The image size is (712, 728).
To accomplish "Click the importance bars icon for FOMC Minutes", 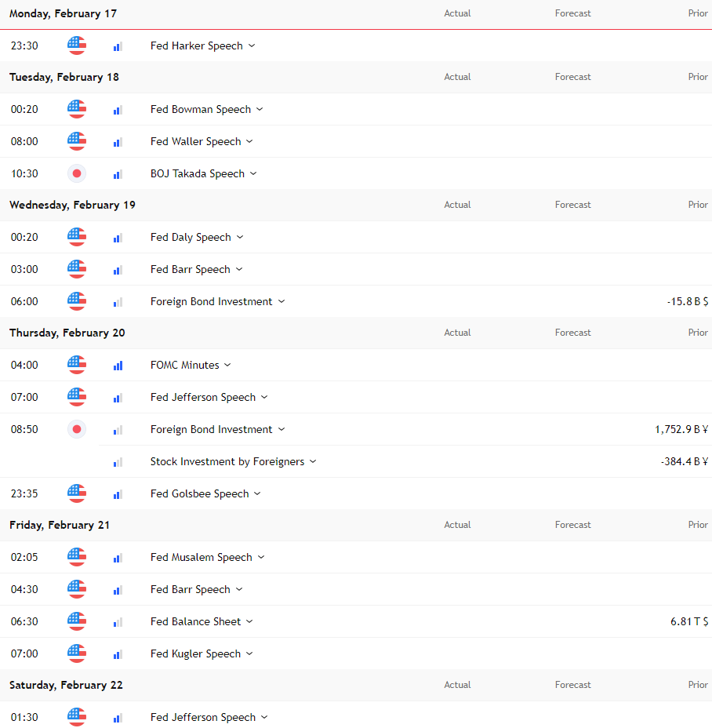I will pos(118,366).
